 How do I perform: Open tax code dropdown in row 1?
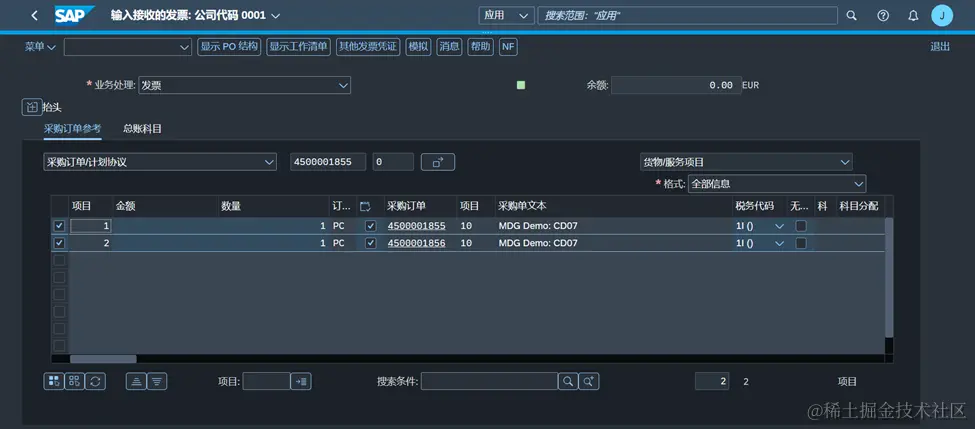(779, 226)
